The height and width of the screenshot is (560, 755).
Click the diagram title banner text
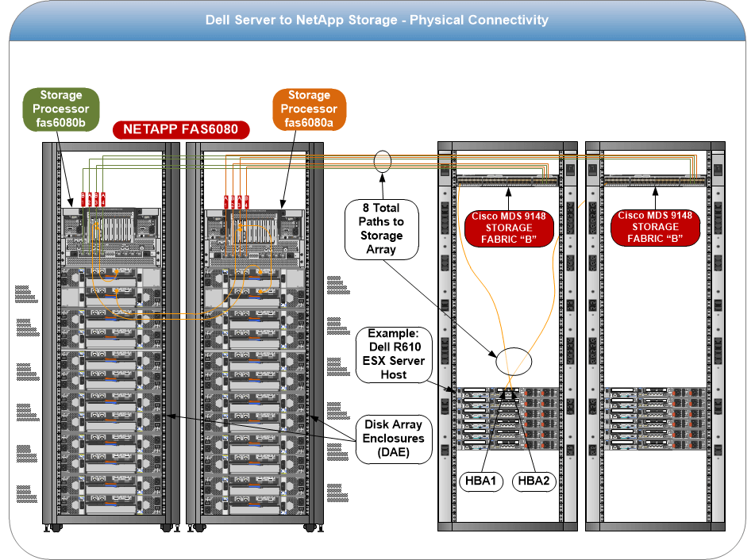point(376,19)
